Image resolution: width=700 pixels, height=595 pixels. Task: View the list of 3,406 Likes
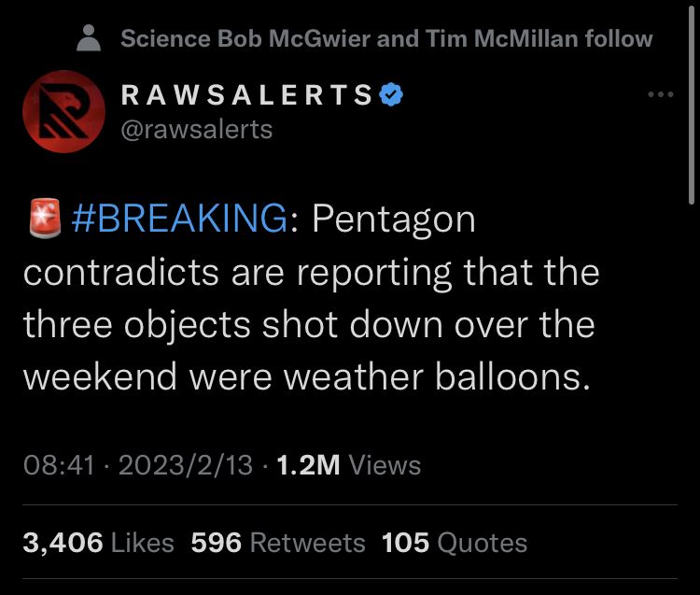(98, 543)
